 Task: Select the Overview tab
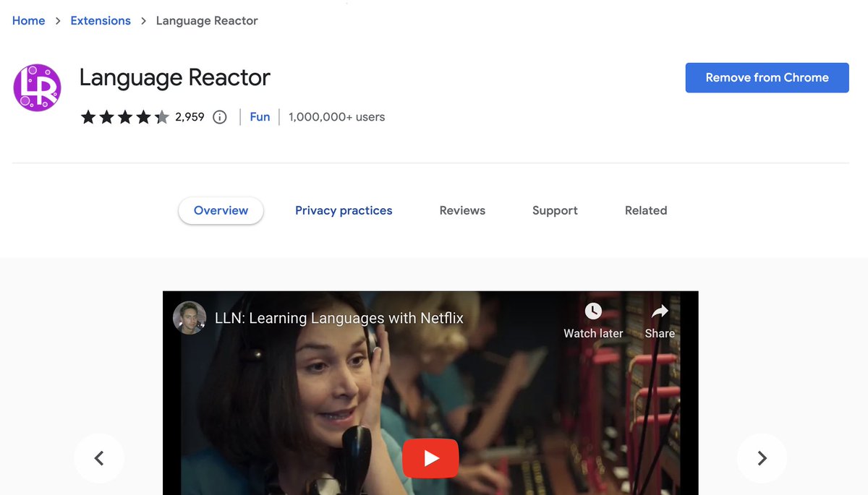(x=221, y=210)
